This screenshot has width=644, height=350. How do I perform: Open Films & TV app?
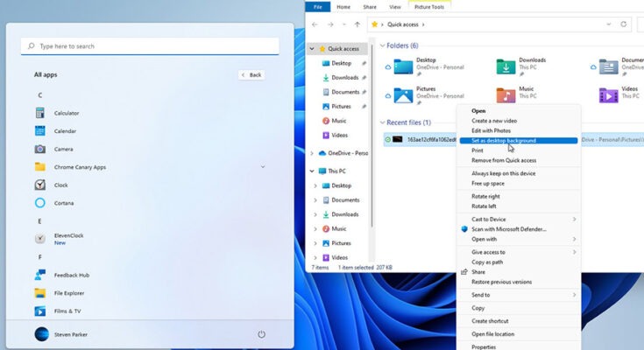[x=58, y=311]
